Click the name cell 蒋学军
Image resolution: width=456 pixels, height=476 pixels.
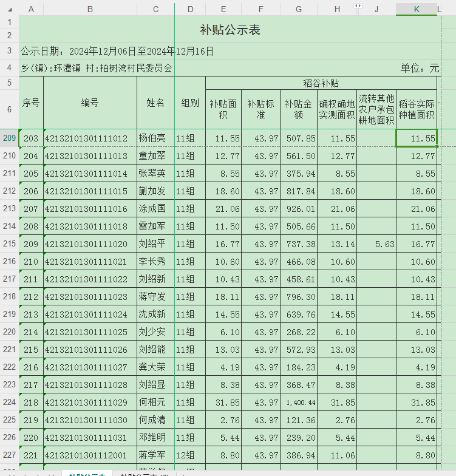pyautogui.click(x=155, y=455)
